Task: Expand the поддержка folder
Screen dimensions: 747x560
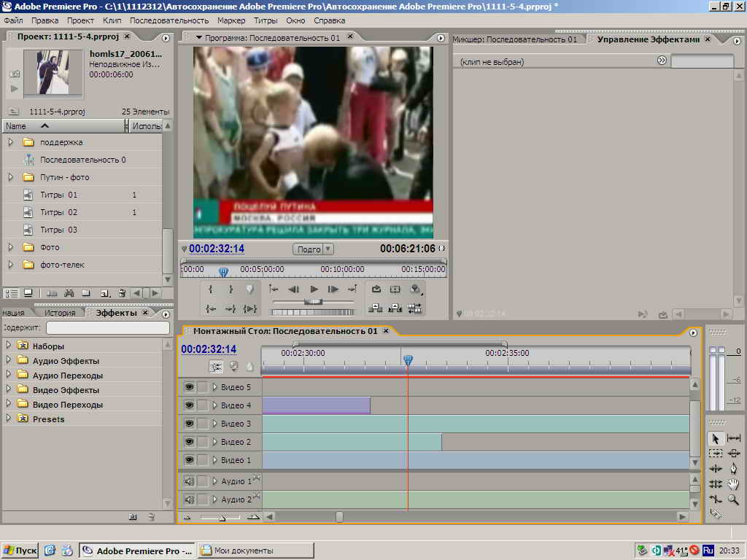Action: [x=10, y=142]
